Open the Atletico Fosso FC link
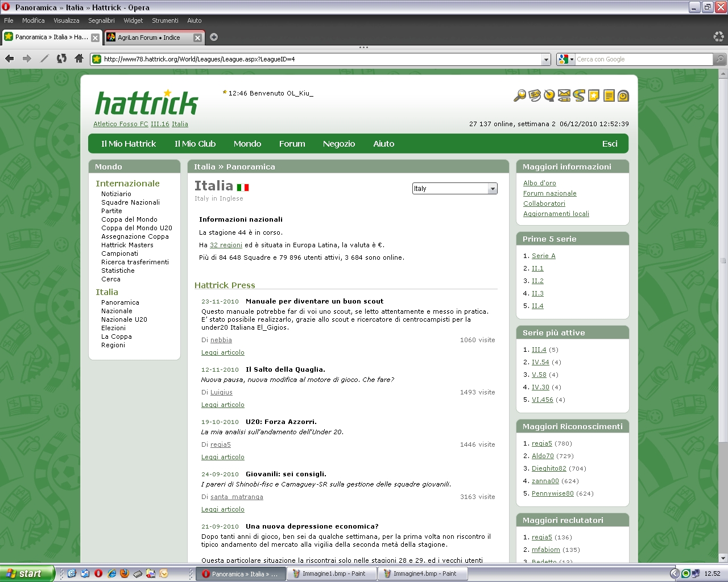The height and width of the screenshot is (582, 728). pyautogui.click(x=121, y=124)
